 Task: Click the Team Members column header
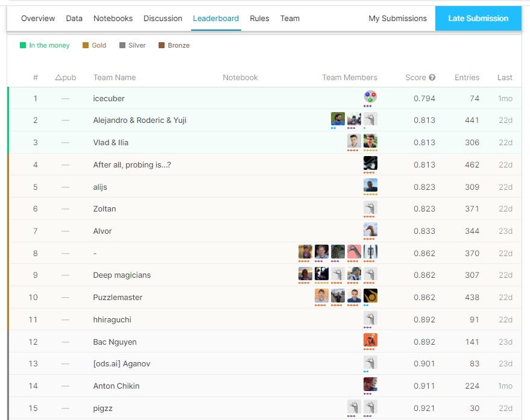[x=350, y=77]
